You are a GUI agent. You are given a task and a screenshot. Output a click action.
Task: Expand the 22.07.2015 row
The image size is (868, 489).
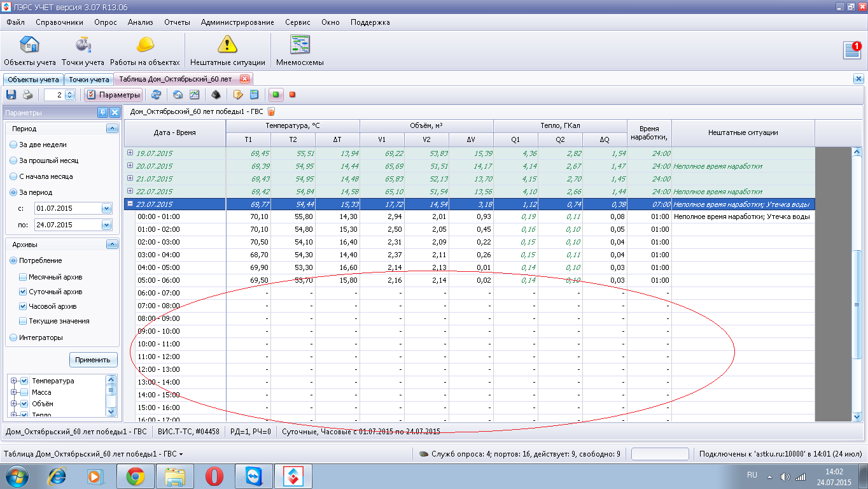tap(130, 191)
